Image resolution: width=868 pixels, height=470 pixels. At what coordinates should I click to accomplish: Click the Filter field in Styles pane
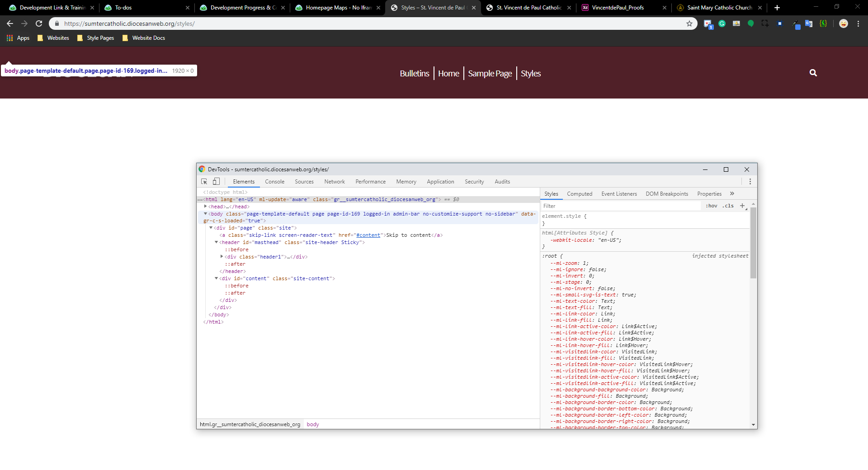[619, 206]
